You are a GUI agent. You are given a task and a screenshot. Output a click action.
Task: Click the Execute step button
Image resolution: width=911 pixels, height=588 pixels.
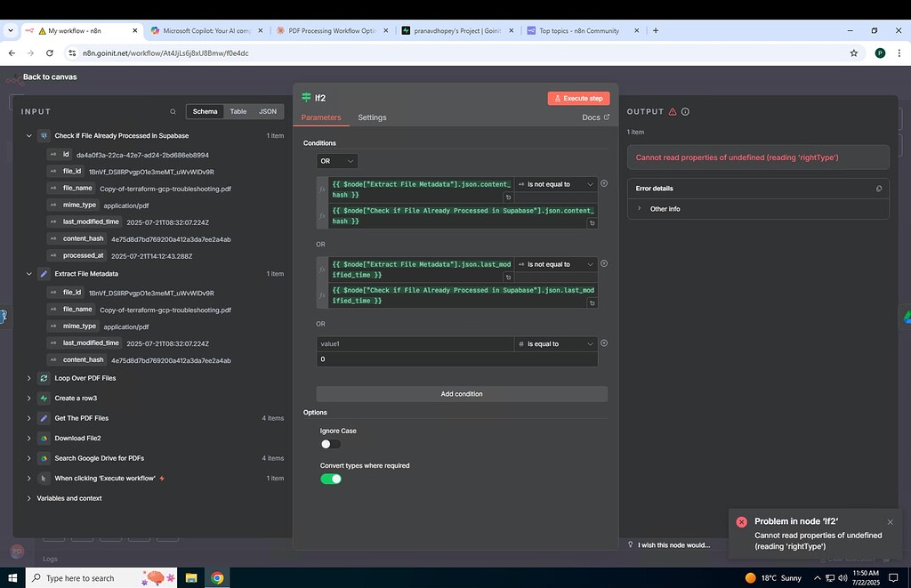[578, 99]
